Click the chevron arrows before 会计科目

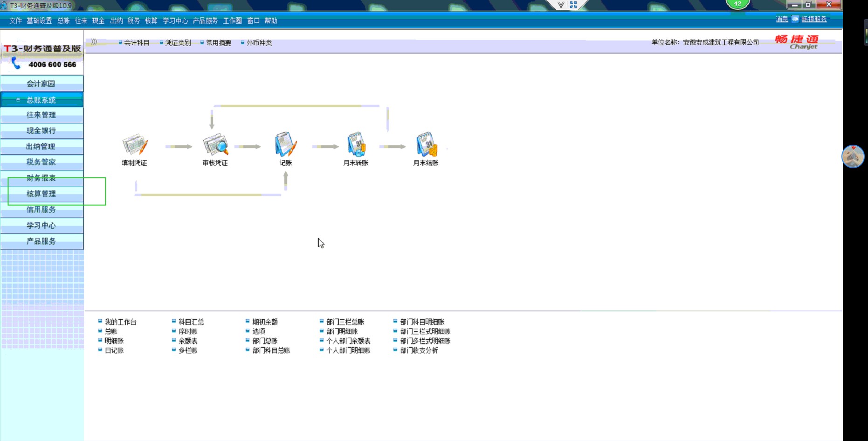point(94,42)
